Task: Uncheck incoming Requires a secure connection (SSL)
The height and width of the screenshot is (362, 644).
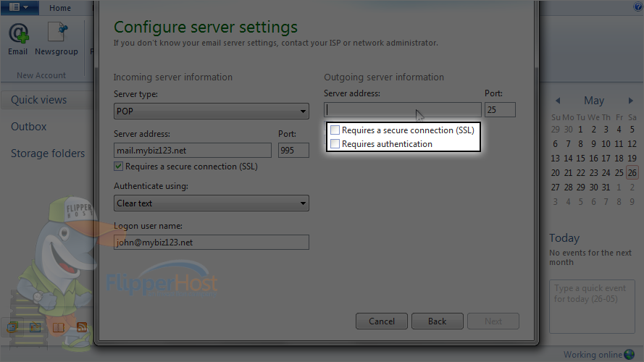Action: (118, 167)
